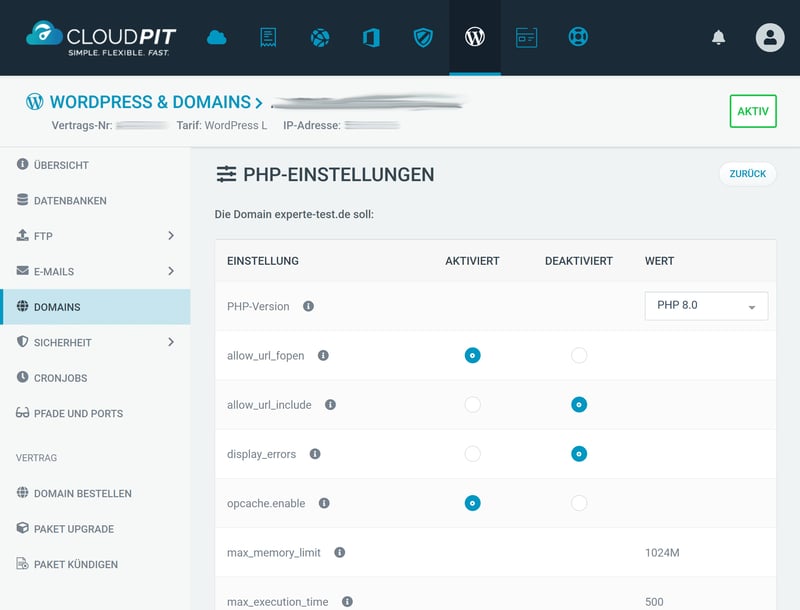Open the PHP 8.0 version dropdown
Viewport: 800px width, 610px height.
[x=706, y=306]
